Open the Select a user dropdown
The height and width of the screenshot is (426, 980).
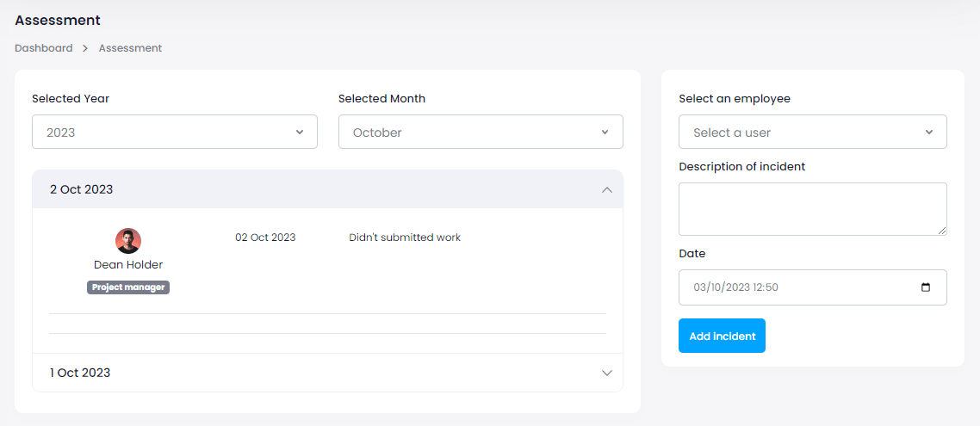pyautogui.click(x=812, y=133)
